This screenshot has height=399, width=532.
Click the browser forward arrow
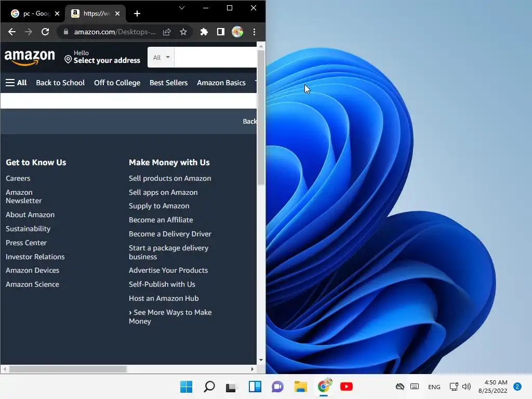coord(29,32)
